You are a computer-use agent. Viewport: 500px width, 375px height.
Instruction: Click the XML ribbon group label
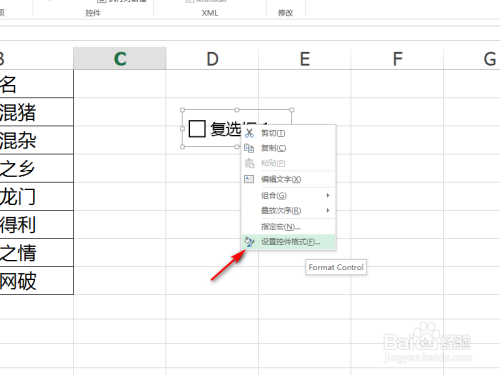click(x=210, y=13)
